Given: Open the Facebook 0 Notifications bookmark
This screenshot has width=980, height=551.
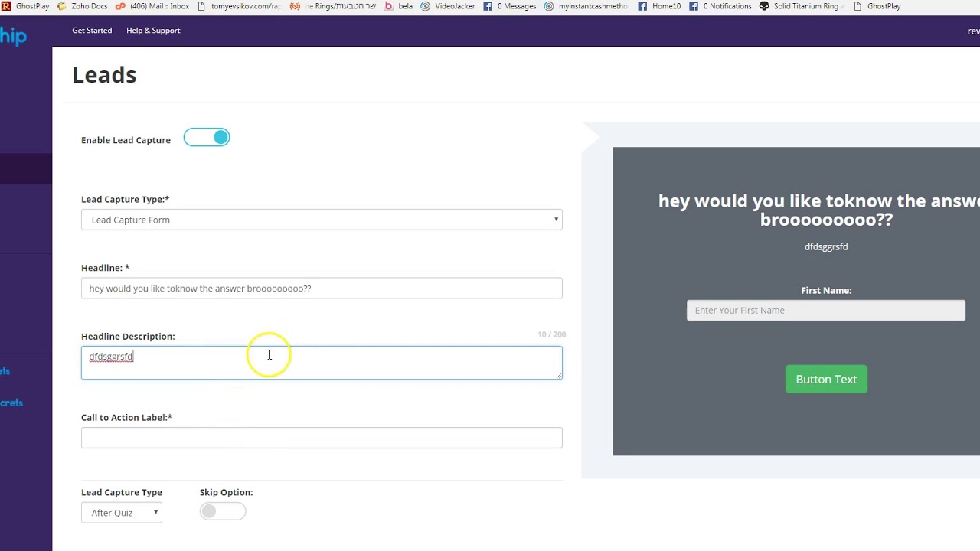Looking at the screenshot, I should (720, 6).
